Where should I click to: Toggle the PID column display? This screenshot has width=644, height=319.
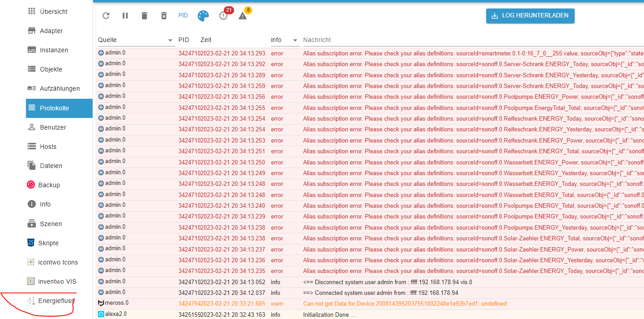pos(183,16)
